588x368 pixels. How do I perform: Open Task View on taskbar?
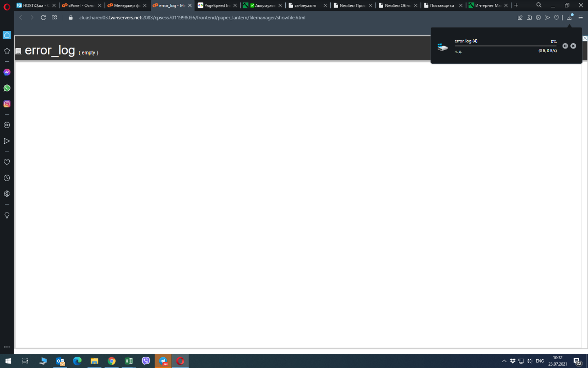click(x=25, y=361)
